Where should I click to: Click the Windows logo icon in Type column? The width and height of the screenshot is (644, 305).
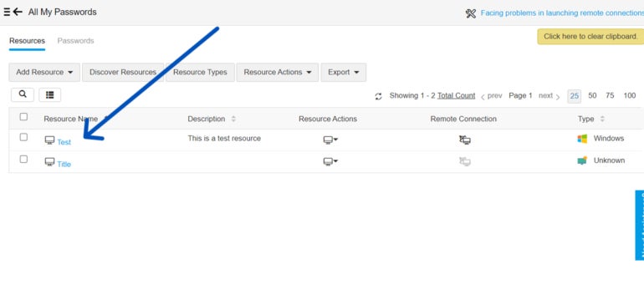point(582,139)
